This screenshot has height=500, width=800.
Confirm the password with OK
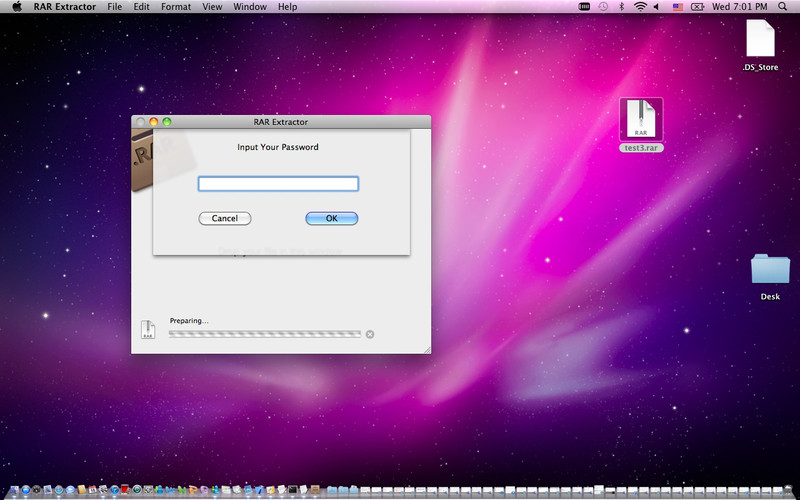click(332, 218)
